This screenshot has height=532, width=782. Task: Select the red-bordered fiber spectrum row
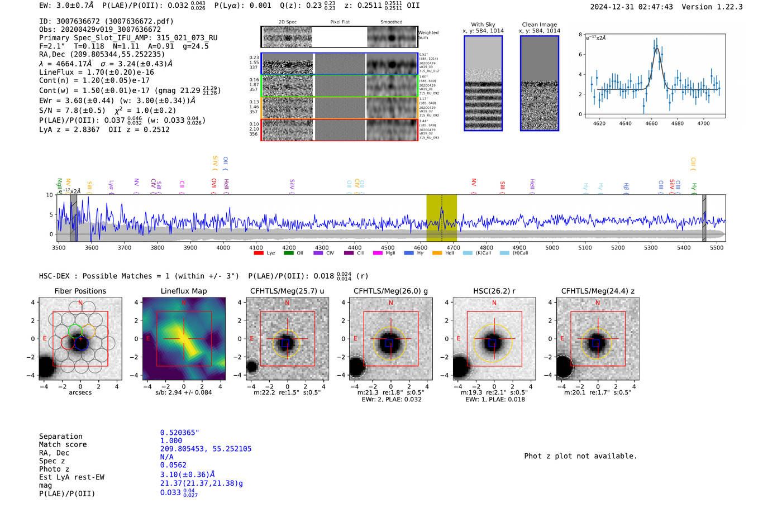click(339, 130)
